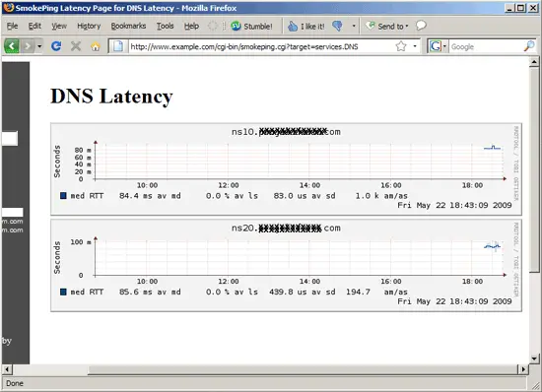Click the horizontal scrollbar thumb
Image resolution: width=542 pixels, height=392 pixels.
pyautogui.click(x=303, y=369)
